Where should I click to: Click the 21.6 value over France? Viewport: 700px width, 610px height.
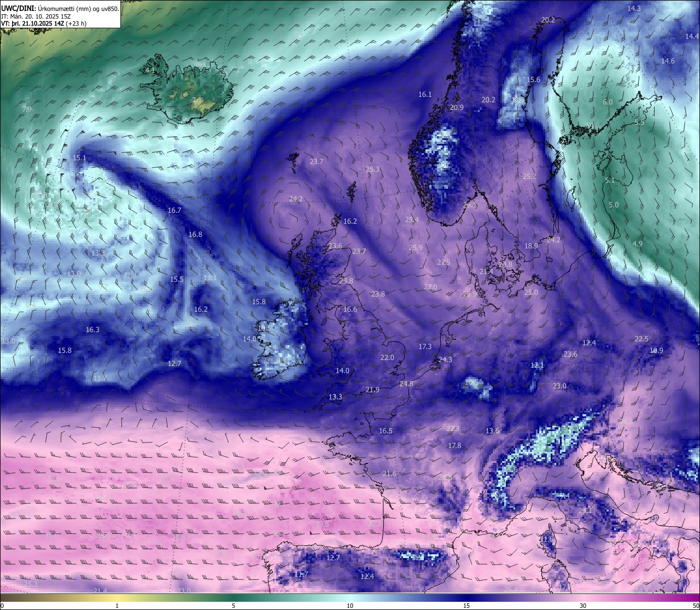[x=389, y=473]
